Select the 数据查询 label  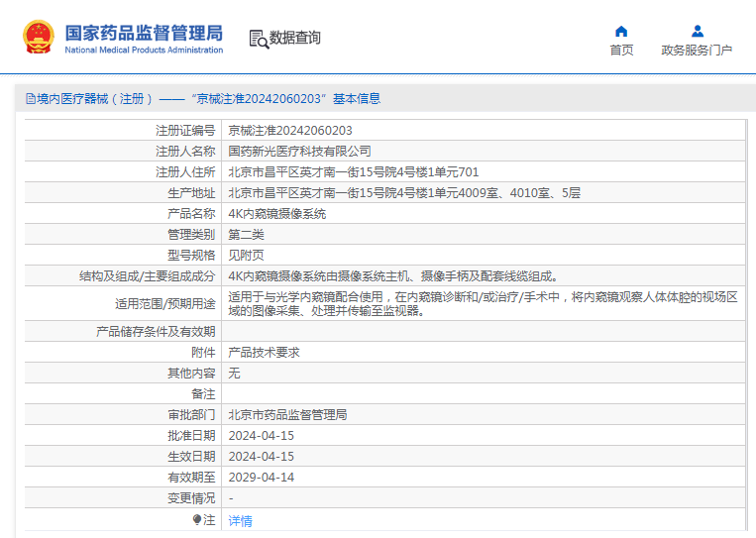tap(294, 38)
